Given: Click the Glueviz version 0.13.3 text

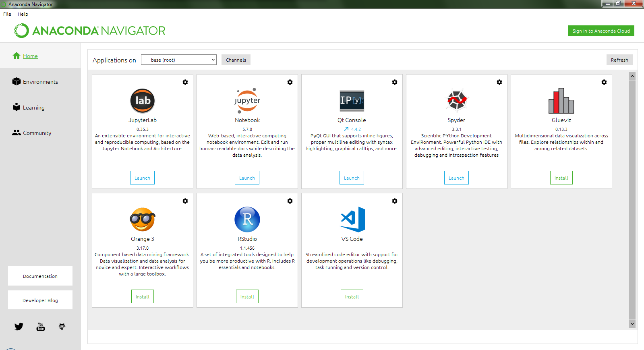Looking at the screenshot, I should (561, 129).
